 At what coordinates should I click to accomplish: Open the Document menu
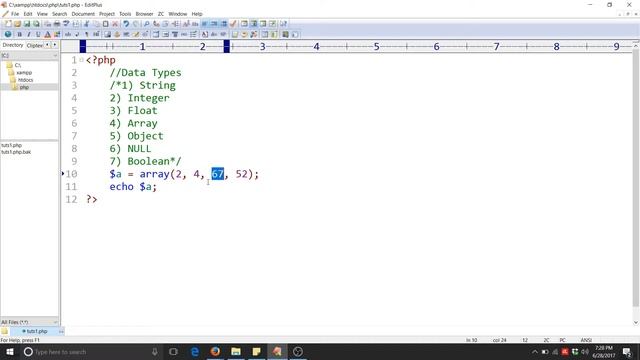(83, 14)
